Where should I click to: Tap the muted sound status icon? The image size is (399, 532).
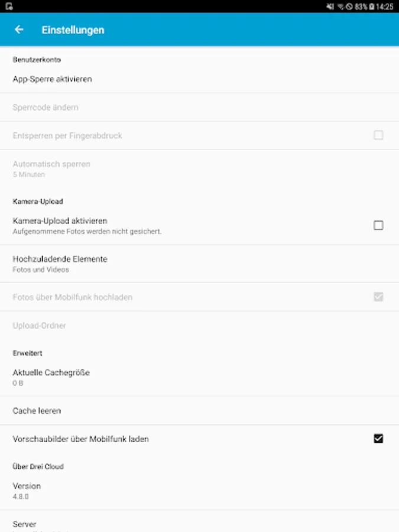(x=330, y=7)
